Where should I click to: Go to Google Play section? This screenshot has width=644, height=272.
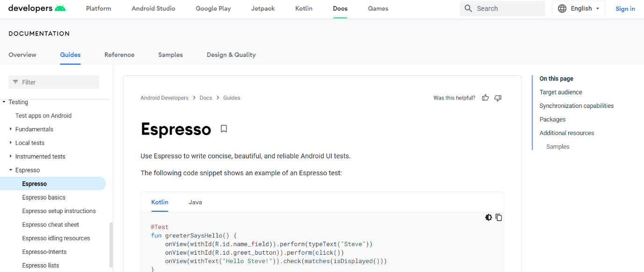click(213, 8)
